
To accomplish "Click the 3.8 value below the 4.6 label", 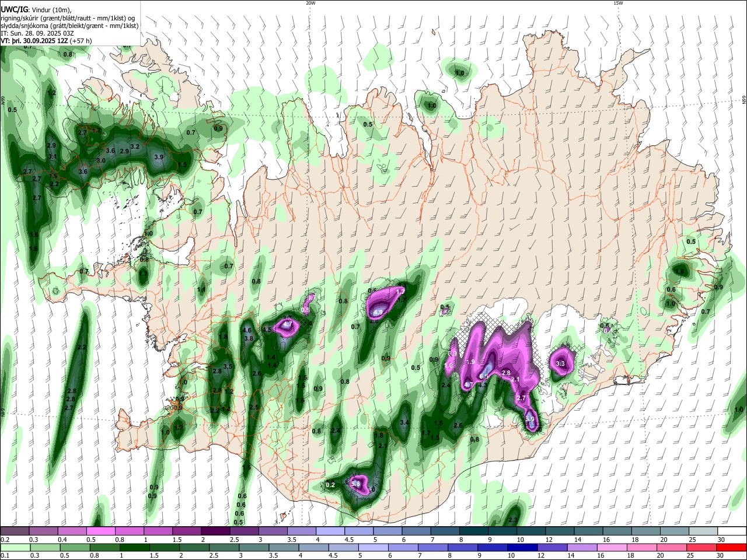I will pyautogui.click(x=248, y=338).
